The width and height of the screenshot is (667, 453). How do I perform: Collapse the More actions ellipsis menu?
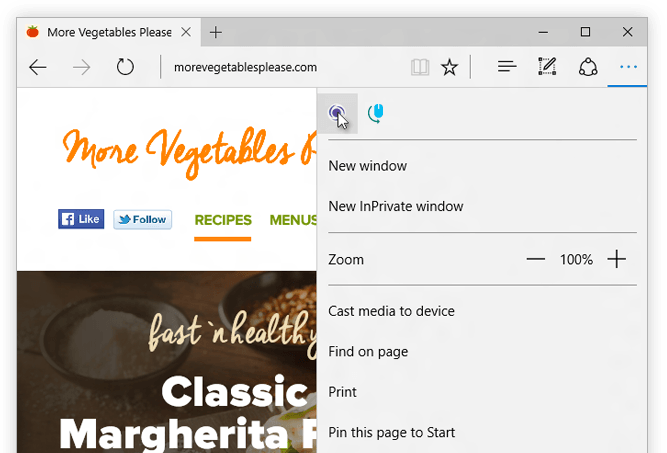click(628, 67)
